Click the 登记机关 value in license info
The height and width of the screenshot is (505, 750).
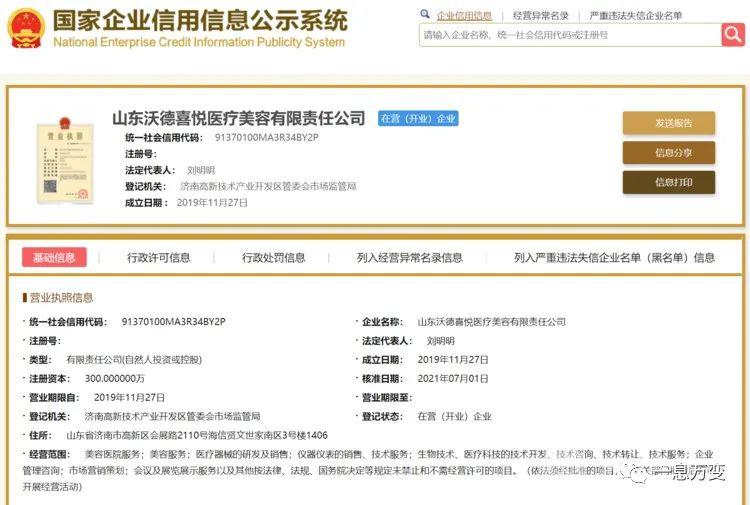click(x=172, y=417)
